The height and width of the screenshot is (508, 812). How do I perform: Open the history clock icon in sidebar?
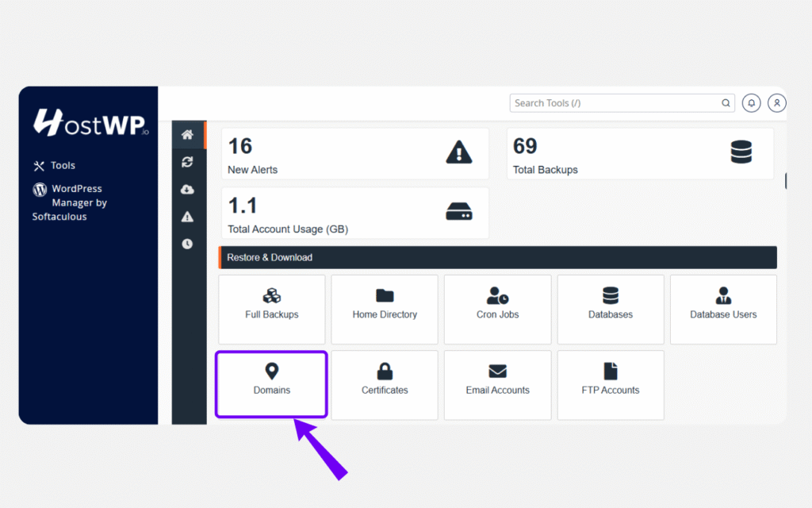188,244
